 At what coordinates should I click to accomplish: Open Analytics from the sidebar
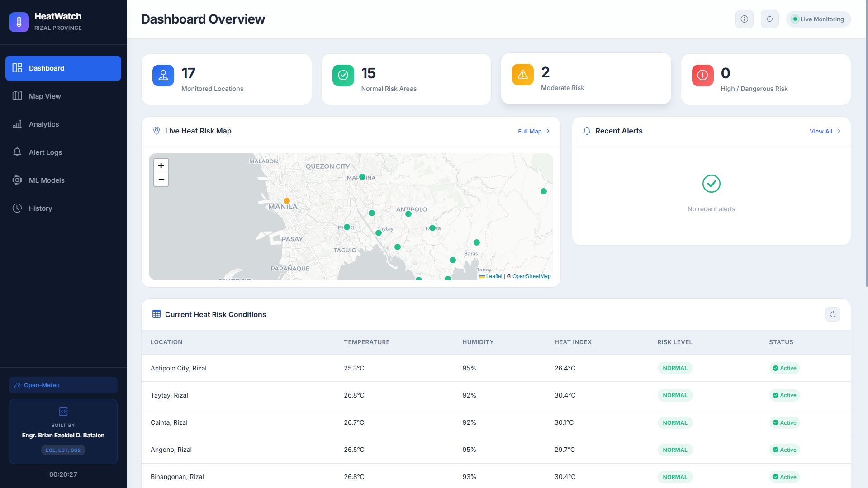tap(63, 124)
